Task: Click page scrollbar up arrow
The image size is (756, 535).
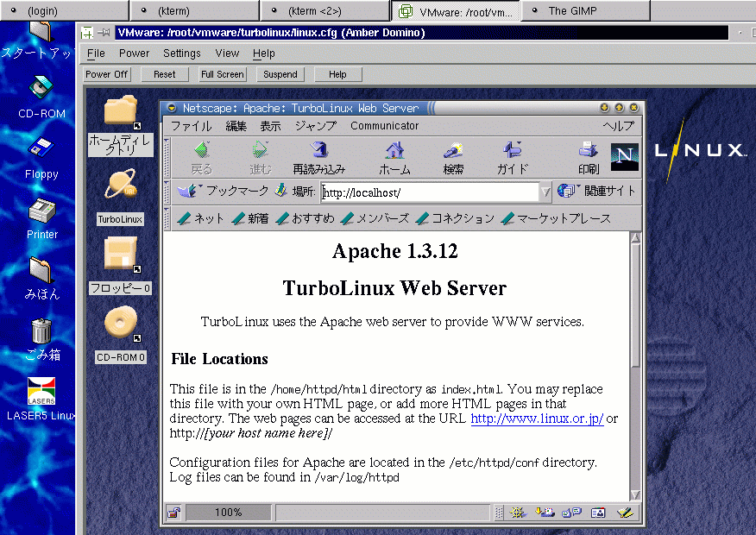Action: 635,237
